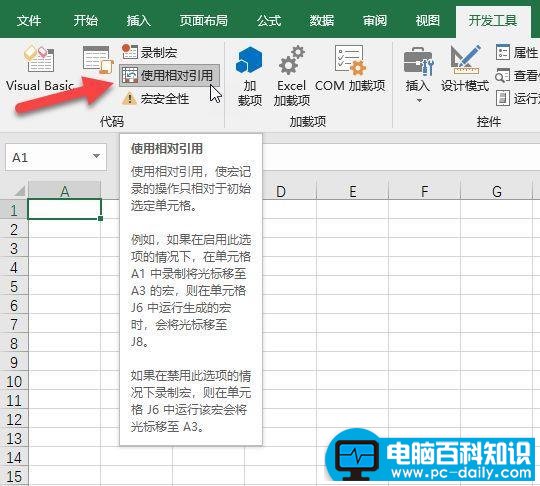Click cell A1
540x486 pixels.
click(x=64, y=209)
